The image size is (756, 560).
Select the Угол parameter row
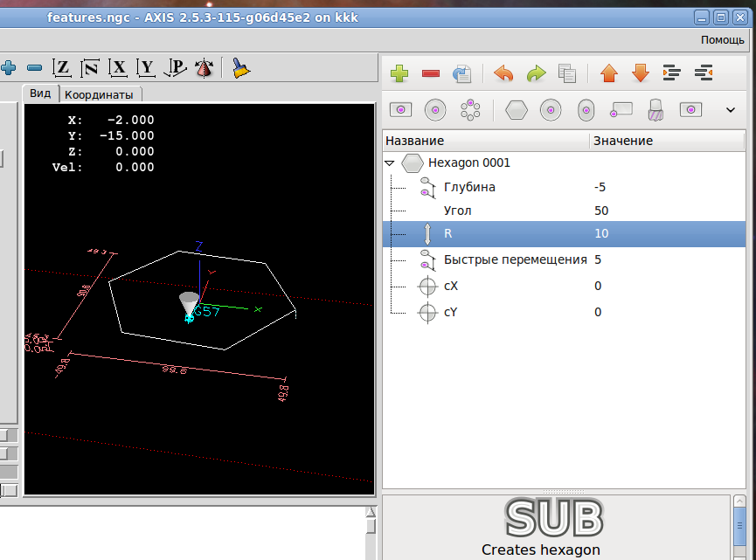(564, 211)
